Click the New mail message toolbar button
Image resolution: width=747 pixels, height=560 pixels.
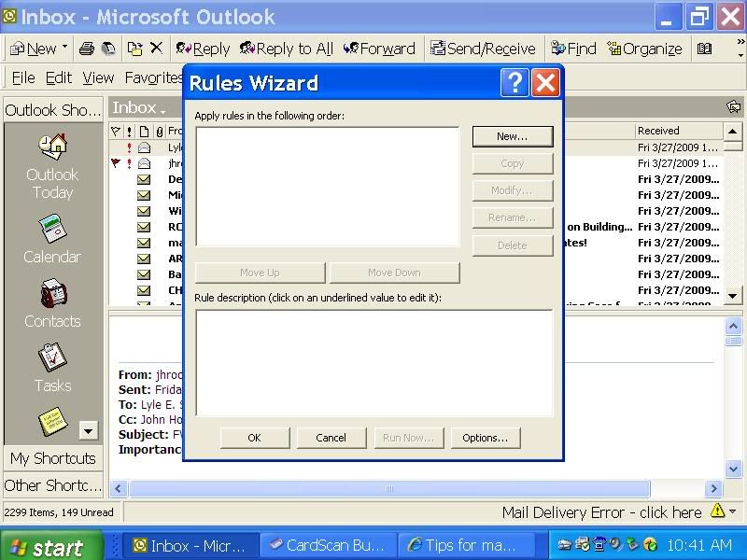(34, 49)
